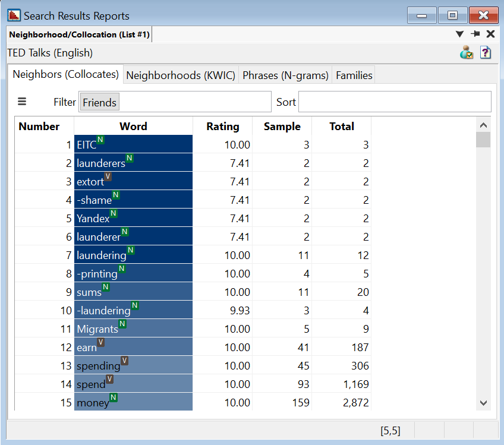This screenshot has width=504, height=445.
Task: Click the pin icon in panel header
Action: tap(475, 34)
